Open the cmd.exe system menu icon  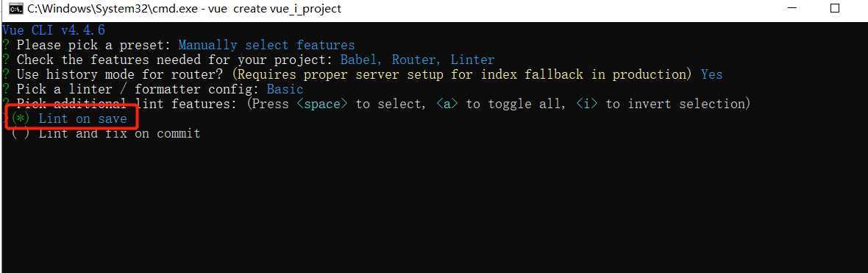tap(16, 9)
